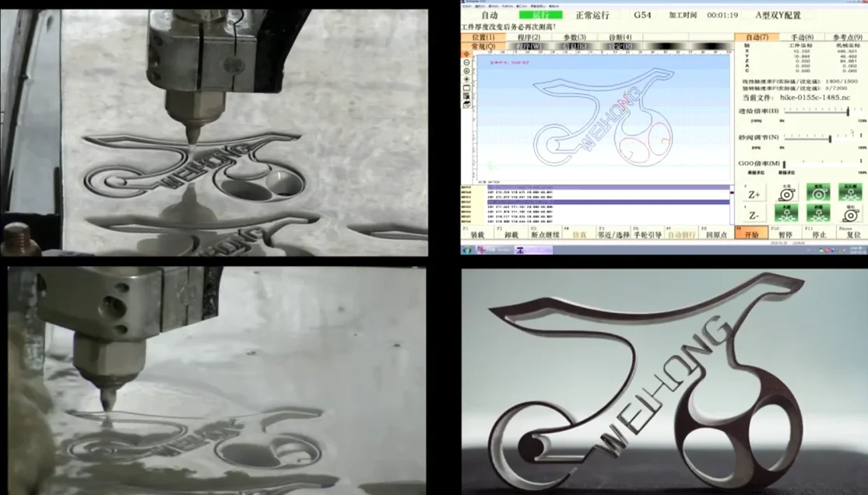Viewport: 868px width, 495px height.
Task: Toggle the green pump icon in Z+ row
Action: [x=817, y=193]
